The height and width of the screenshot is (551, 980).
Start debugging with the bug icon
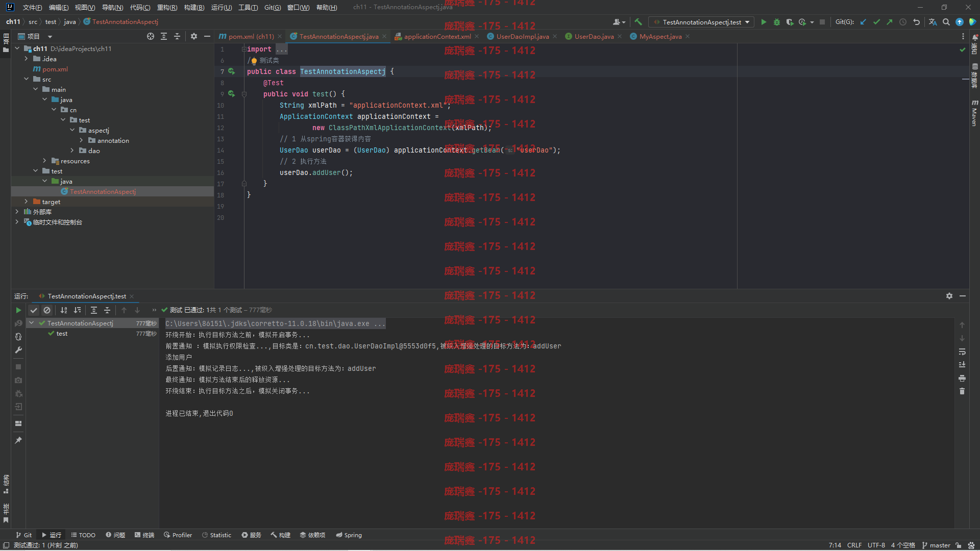coord(777,22)
